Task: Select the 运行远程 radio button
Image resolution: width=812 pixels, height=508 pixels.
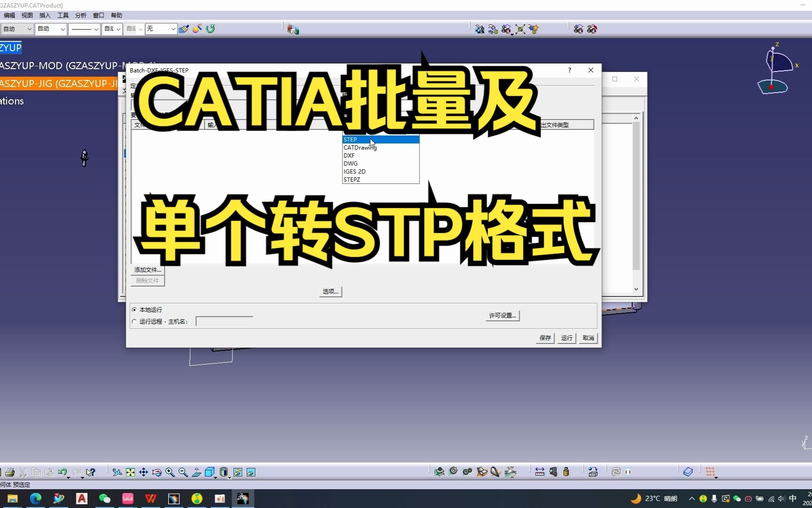Action: coord(134,321)
